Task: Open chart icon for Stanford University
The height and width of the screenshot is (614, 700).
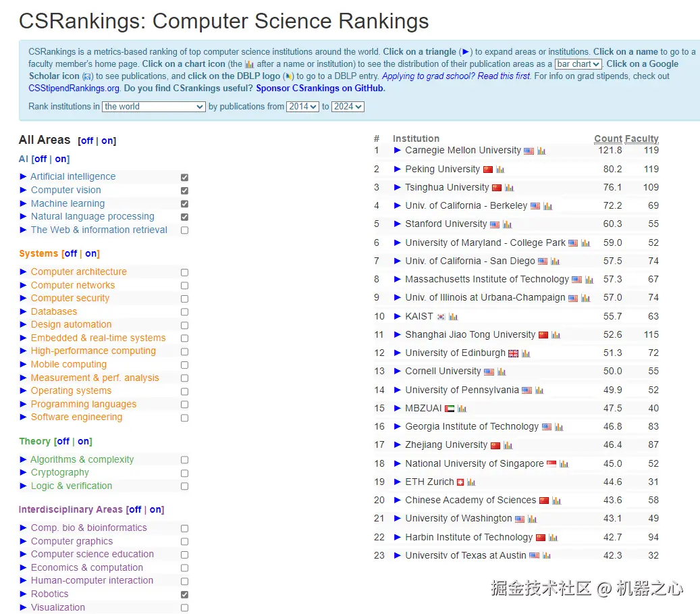Action: click(507, 225)
